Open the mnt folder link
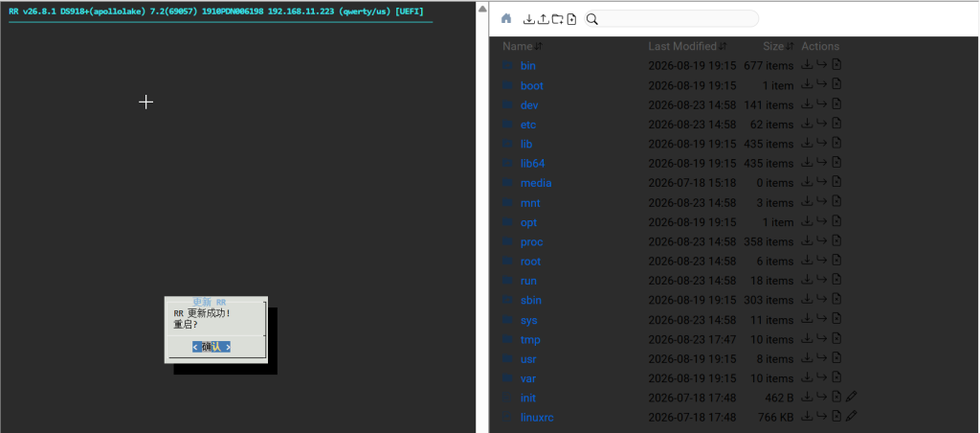 tap(530, 203)
